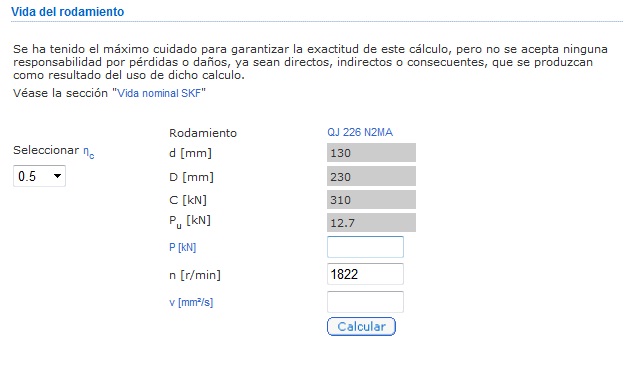Click the Rodamiento label text

coord(203,133)
